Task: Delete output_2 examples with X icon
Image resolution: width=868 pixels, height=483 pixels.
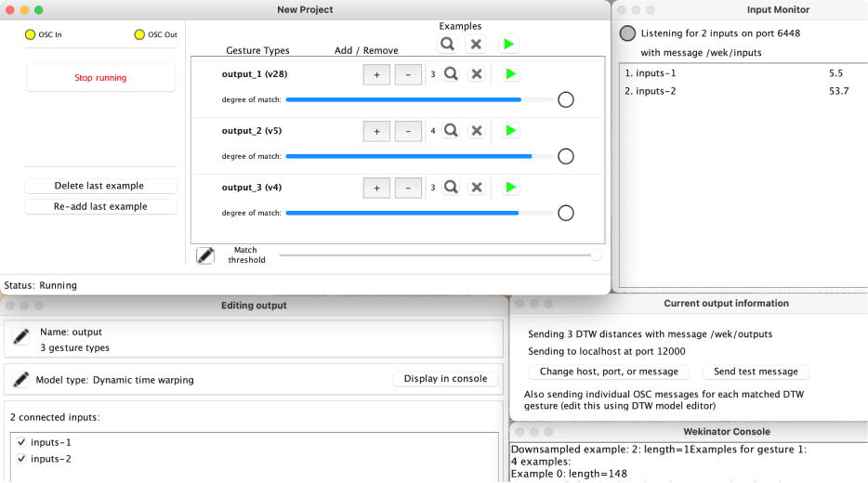Action: pos(477,131)
